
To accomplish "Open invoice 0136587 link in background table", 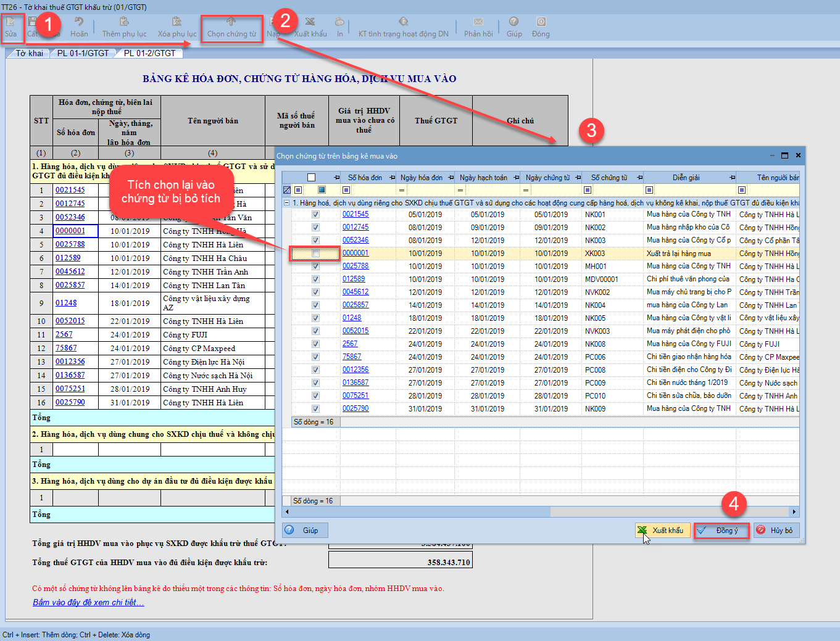I will [70, 375].
